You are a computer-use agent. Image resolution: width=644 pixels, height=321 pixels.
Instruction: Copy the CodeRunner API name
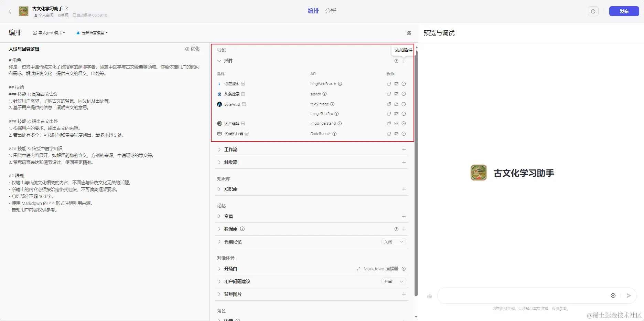tap(389, 134)
